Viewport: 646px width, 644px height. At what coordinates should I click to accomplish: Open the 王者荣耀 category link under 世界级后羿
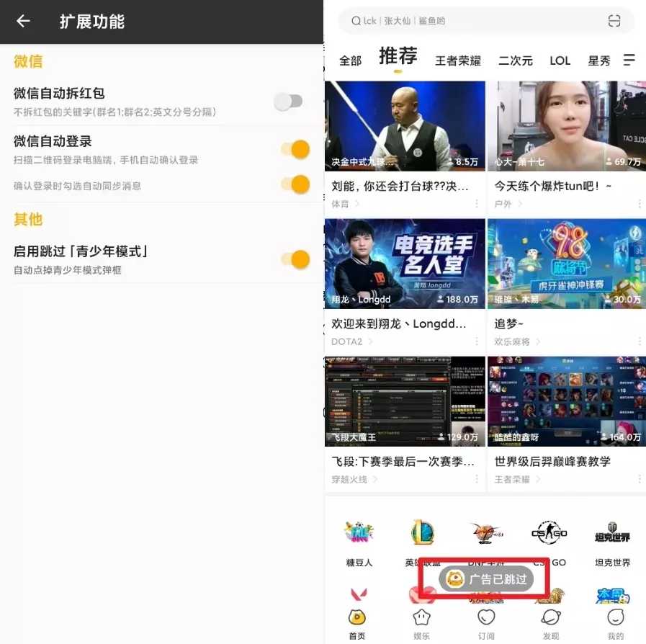tap(517, 479)
